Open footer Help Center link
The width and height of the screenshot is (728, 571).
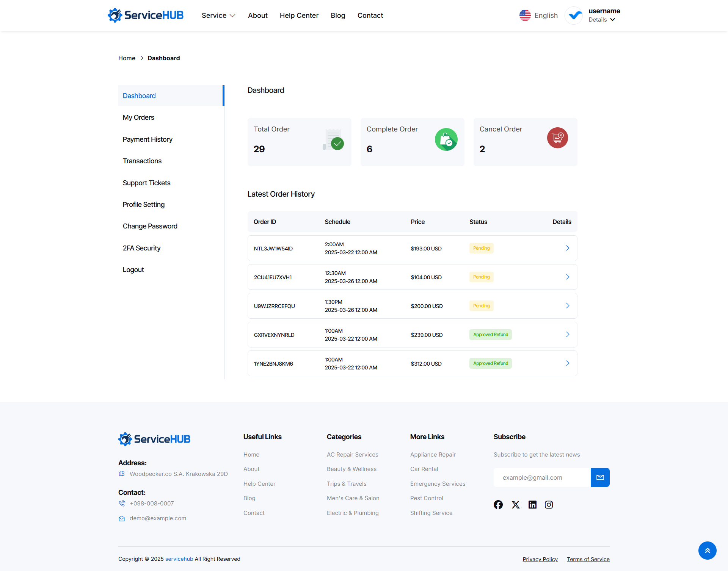coord(259,484)
